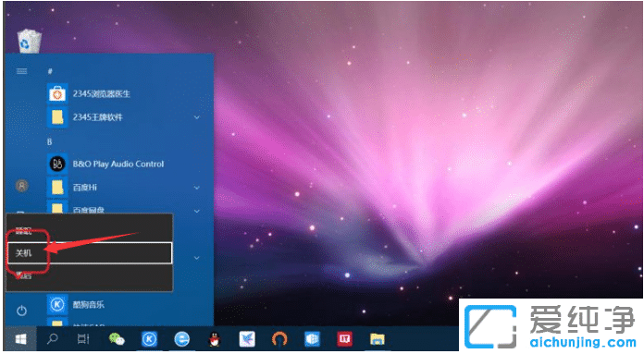Click the user account avatar icon

coord(22,186)
